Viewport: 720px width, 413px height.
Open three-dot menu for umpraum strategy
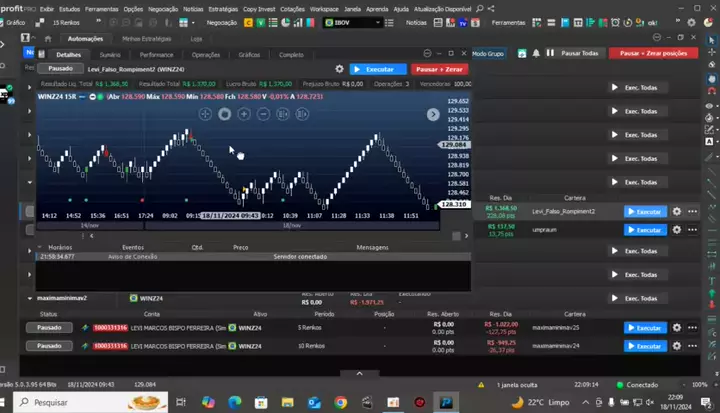coord(692,230)
